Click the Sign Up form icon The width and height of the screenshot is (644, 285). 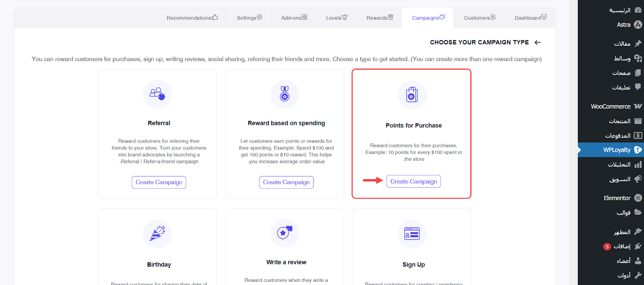[412, 234]
